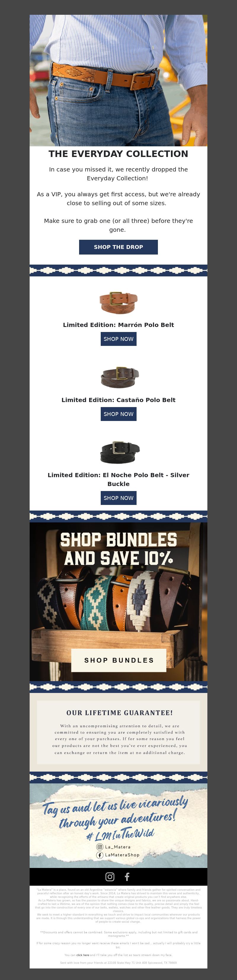Click the SHOP THE DROP button
The image size is (237, 980).
[118, 247]
